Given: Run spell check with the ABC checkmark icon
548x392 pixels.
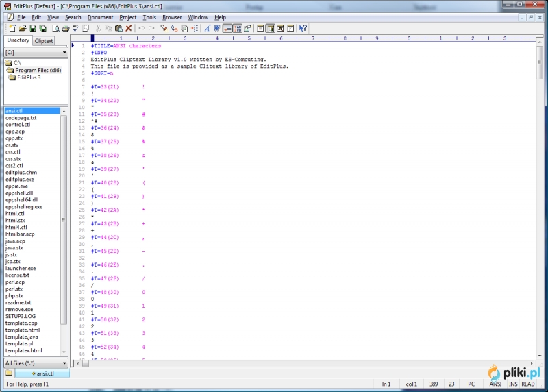Looking at the screenshot, I should click(75, 28).
